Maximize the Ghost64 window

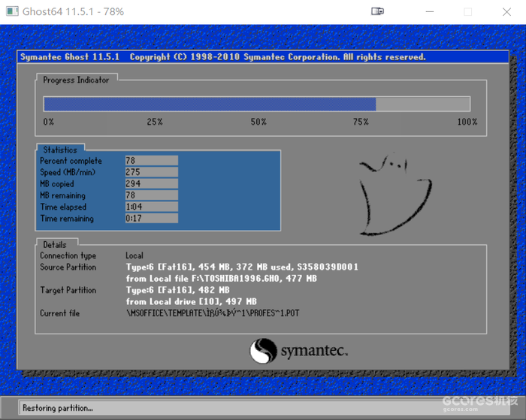[x=467, y=12]
